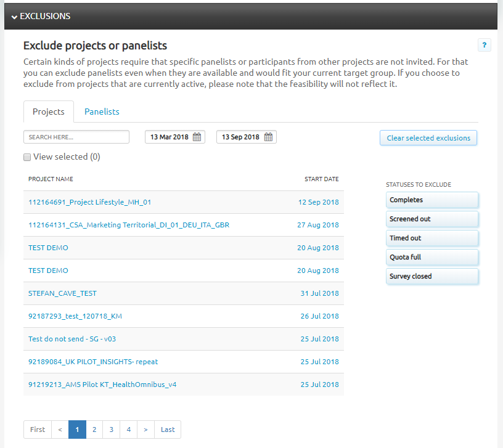Toggle the Timed out status
Image resolution: width=503 pixels, height=448 pixels.
click(432, 238)
